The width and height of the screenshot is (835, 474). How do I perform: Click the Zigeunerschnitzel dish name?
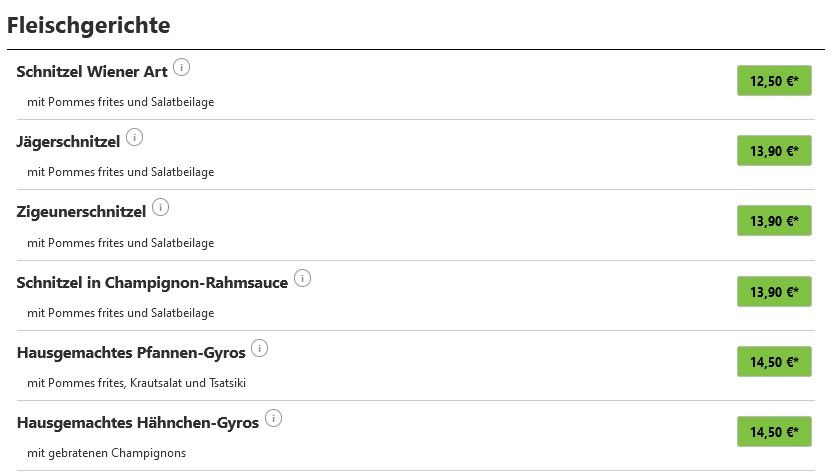tap(81, 212)
